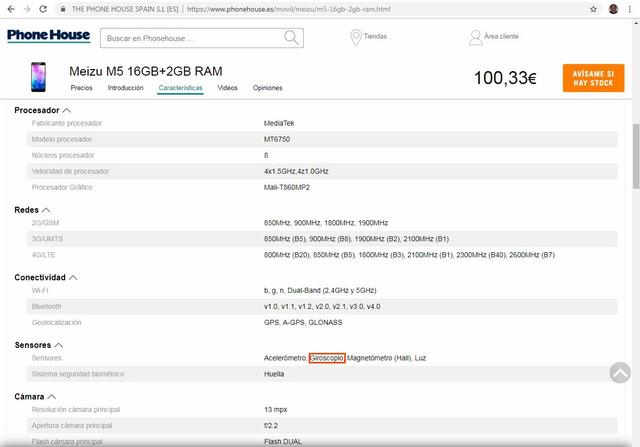Screen dimensions: 640x447
Task: Click the 4G/LTE row label
Action: tap(43, 255)
